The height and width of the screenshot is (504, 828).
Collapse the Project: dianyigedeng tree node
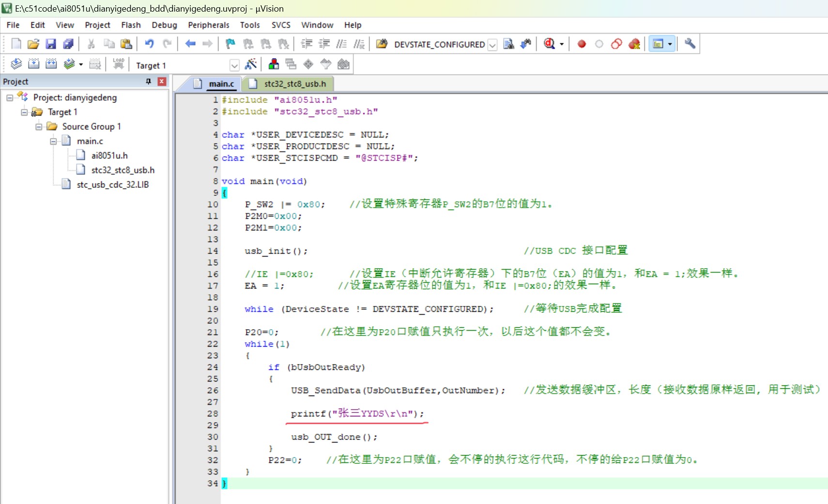pos(10,98)
